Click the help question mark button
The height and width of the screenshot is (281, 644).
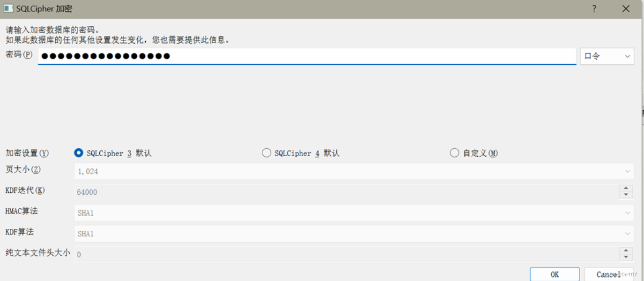click(594, 8)
